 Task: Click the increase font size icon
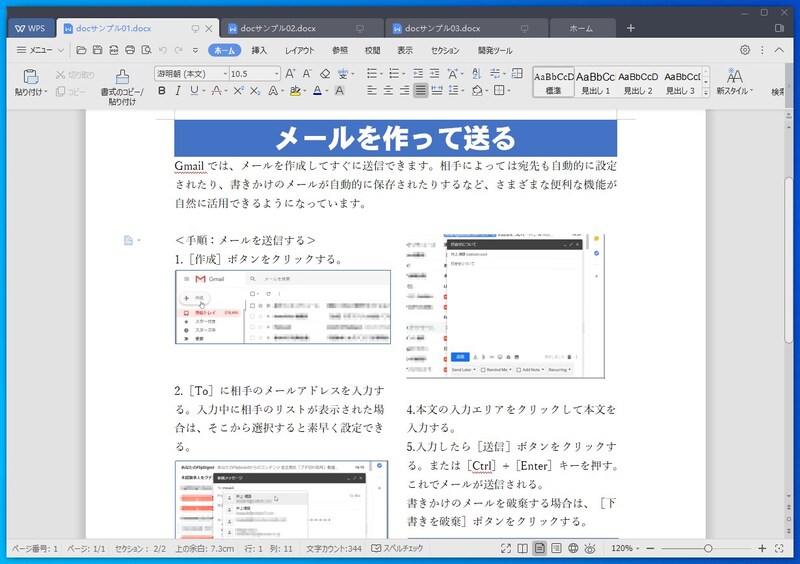click(x=290, y=73)
